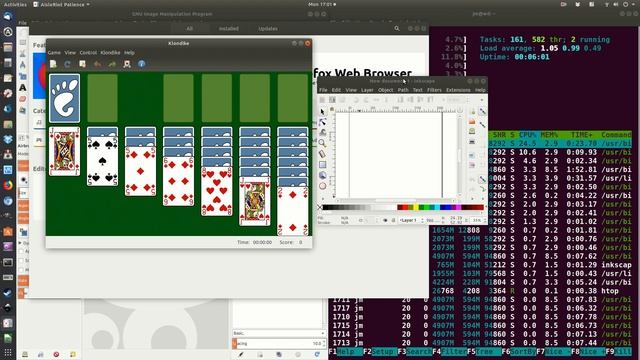Launch Firefox from the Ubuntu dock
640x360 pixels.
pyautogui.click(x=8, y=185)
